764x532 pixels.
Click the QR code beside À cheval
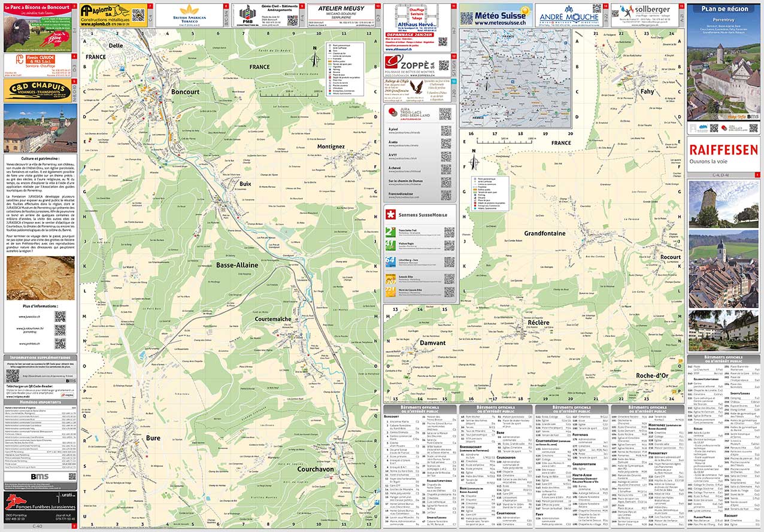click(446, 169)
